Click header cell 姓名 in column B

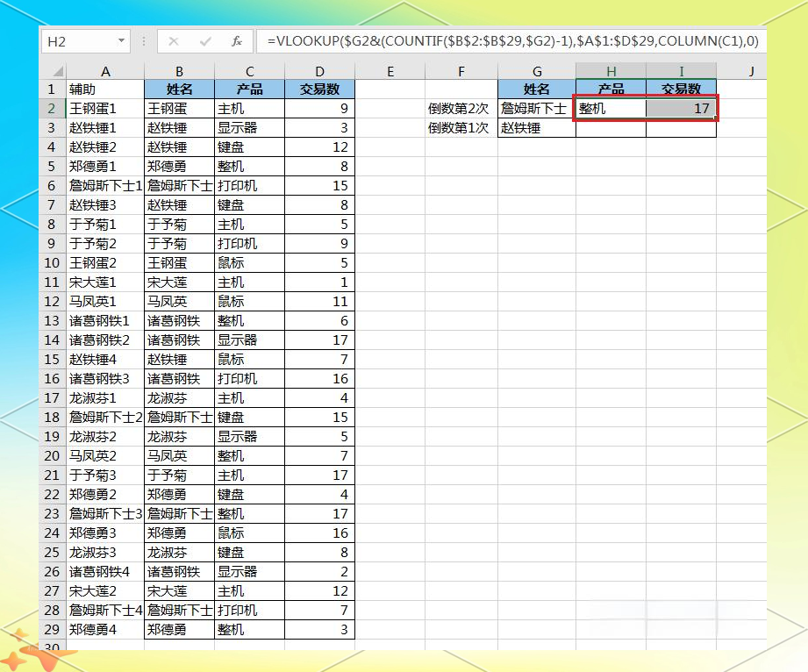click(179, 89)
